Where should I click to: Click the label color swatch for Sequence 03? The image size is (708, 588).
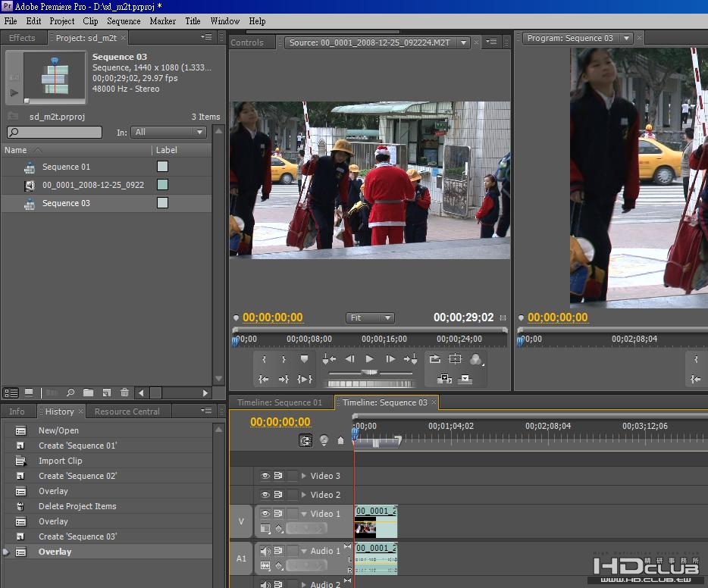[162, 203]
